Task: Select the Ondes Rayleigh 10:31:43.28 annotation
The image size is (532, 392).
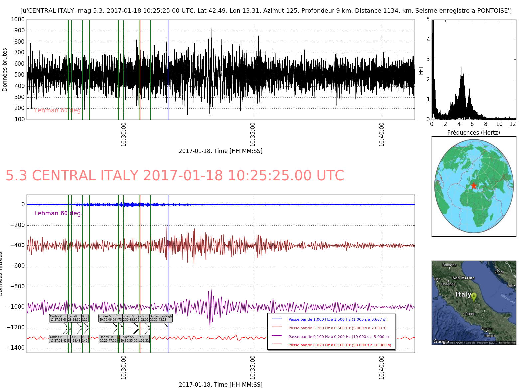Action: [x=161, y=318]
